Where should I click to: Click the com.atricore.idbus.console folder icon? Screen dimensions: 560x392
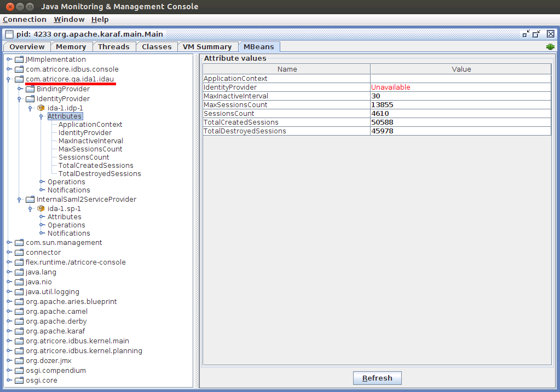(19, 69)
